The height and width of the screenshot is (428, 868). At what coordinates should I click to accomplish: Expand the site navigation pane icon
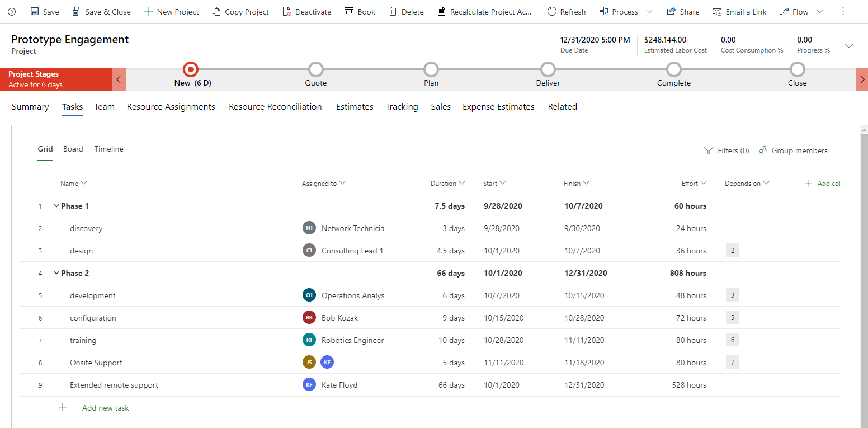(x=12, y=12)
